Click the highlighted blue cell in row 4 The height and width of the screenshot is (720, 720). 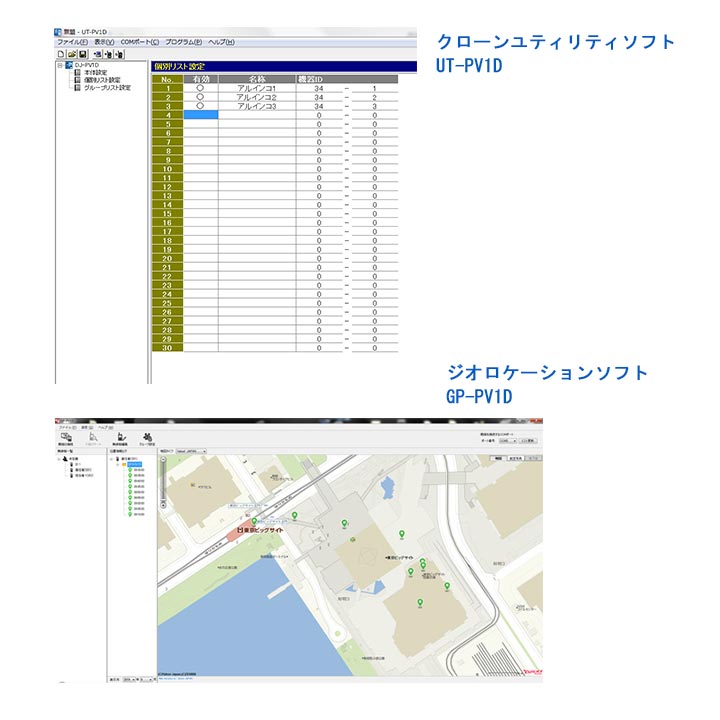point(200,115)
